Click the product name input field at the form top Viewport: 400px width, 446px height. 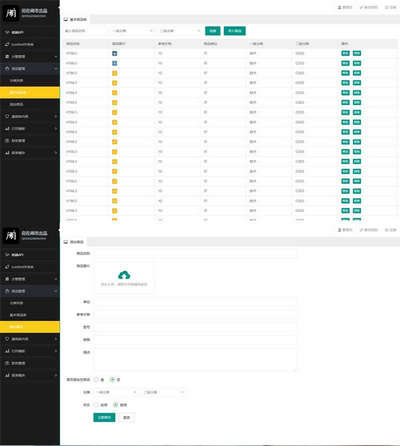(x=195, y=254)
